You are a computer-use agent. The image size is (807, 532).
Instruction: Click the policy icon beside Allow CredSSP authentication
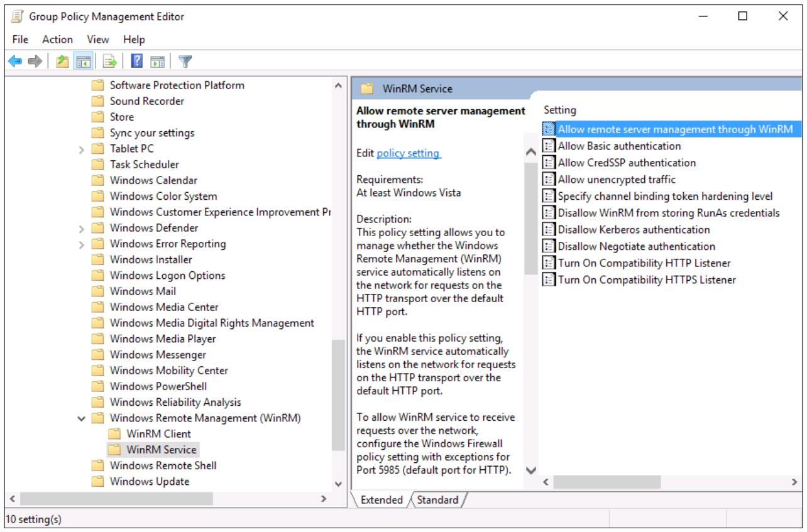tap(549, 163)
